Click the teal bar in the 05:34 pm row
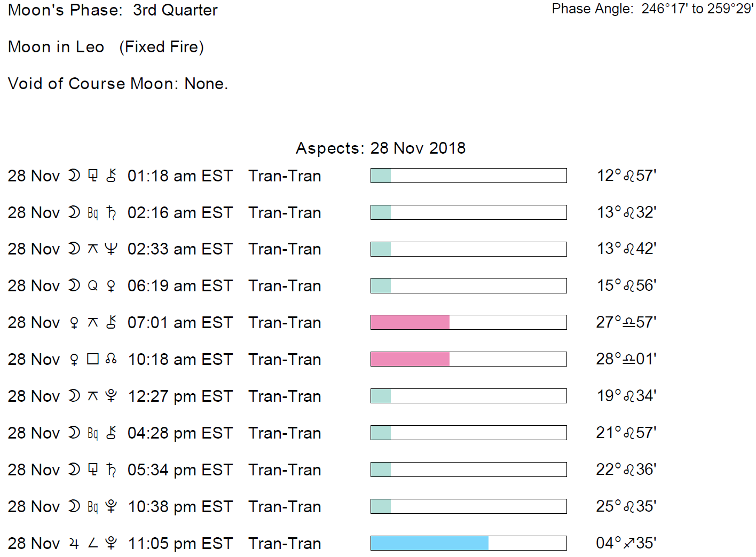 [x=381, y=470]
